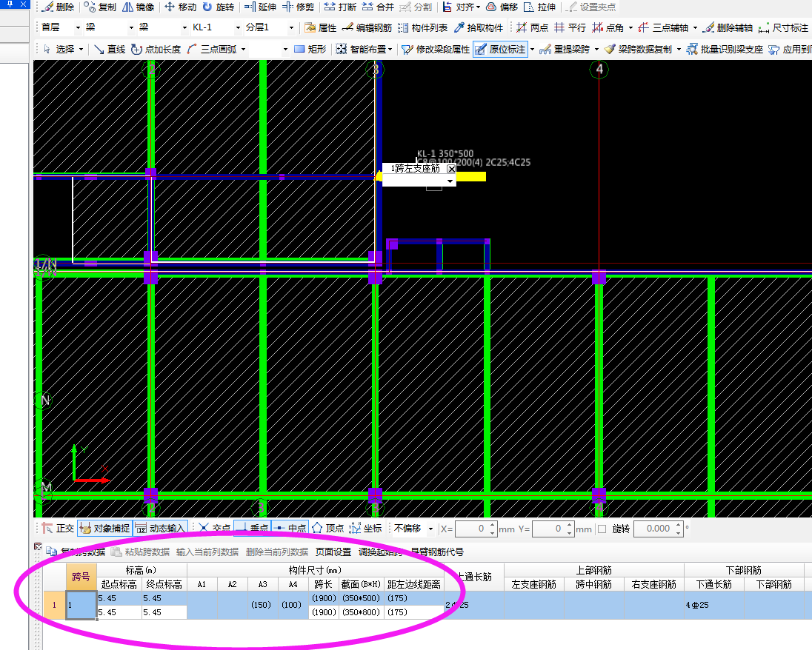Click Paste Span Data (粘贴跨数据)
This screenshot has height=650, width=812.
[x=140, y=552]
